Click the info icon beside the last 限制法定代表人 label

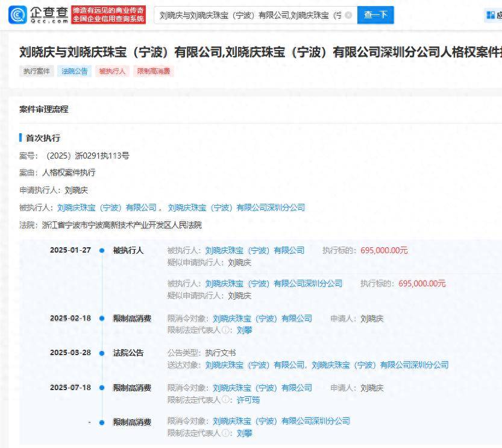pyautogui.click(x=225, y=433)
